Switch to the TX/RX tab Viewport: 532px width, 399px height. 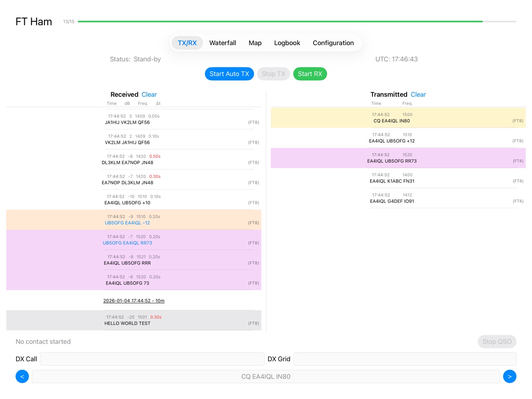[x=187, y=43]
